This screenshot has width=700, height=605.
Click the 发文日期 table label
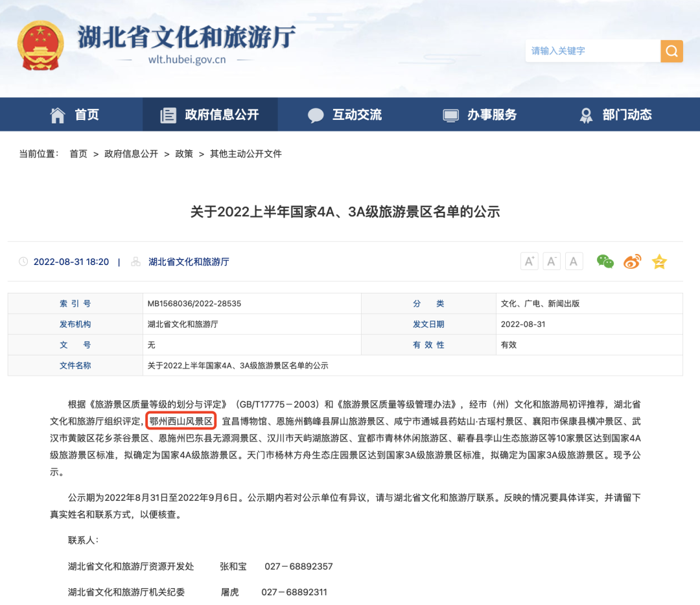point(428,325)
